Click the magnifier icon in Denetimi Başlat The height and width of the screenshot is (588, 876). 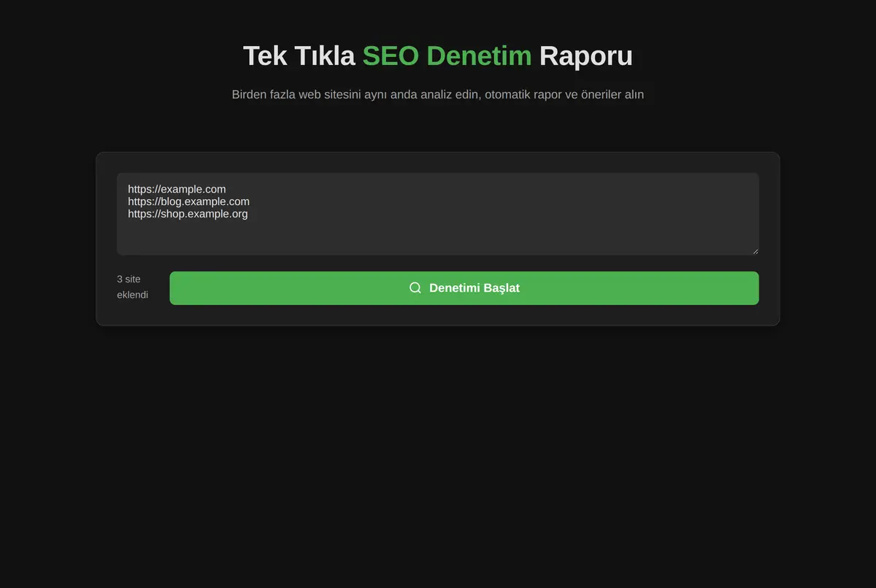click(x=415, y=288)
